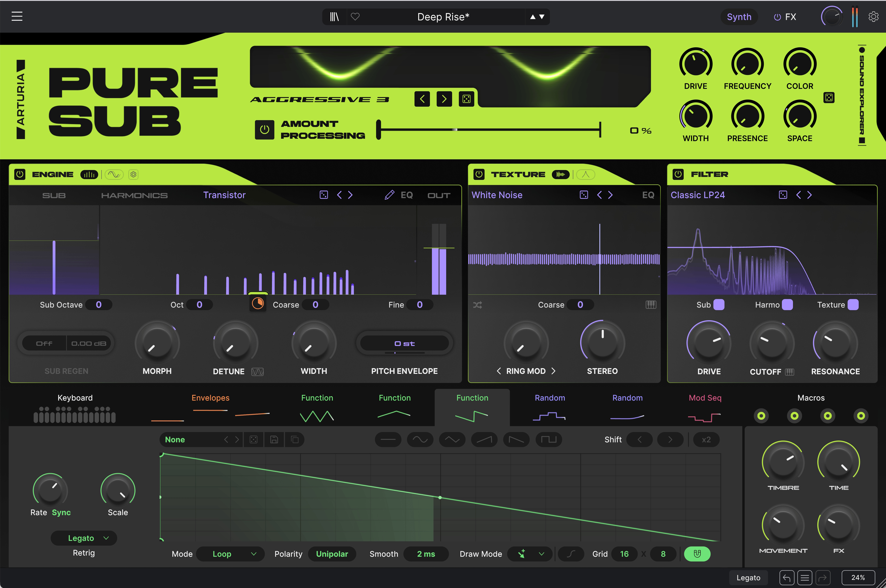
Task: Expand the Loop mode dropdown
Action: tap(230, 554)
